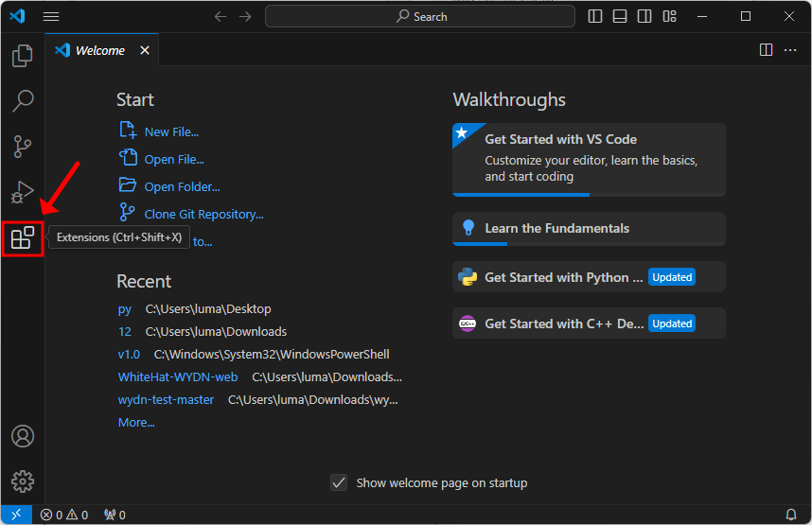Uncheck Show welcome page on startup

339,482
